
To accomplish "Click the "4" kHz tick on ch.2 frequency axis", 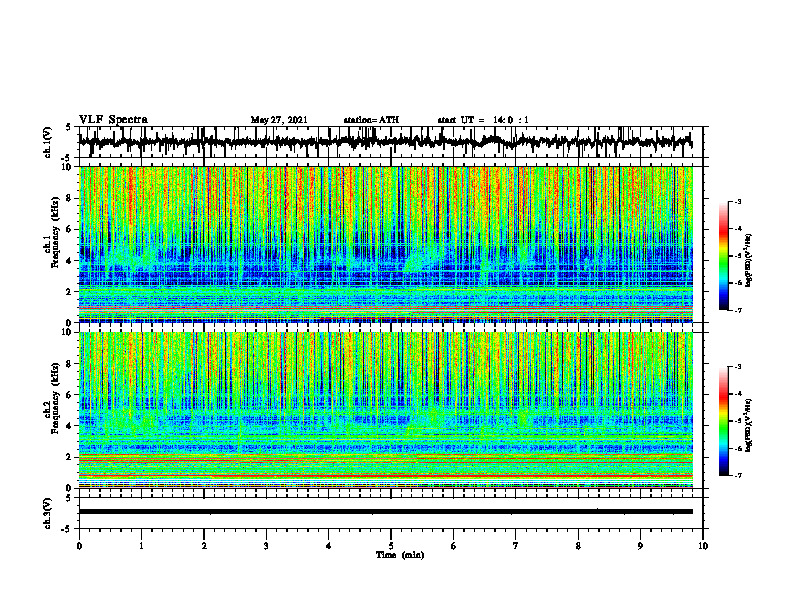I will [70, 426].
